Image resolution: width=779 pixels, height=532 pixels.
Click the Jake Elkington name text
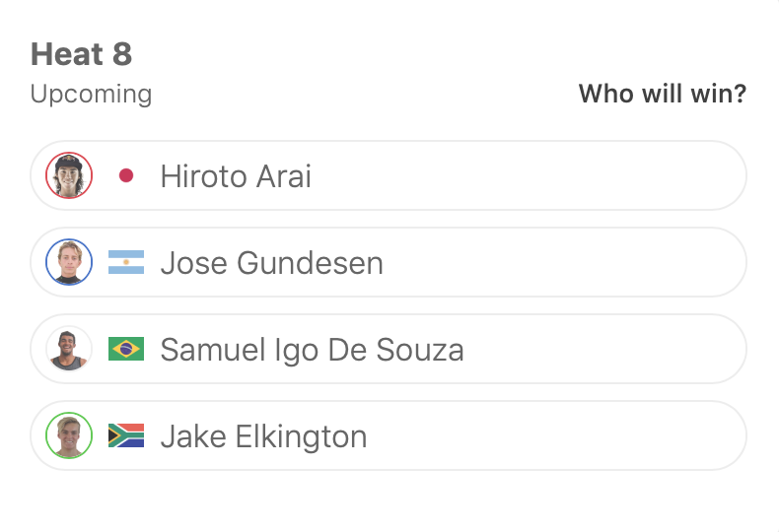tap(263, 436)
